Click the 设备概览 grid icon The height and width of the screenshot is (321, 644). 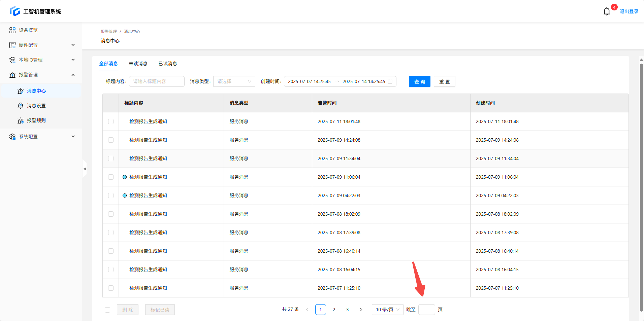coord(12,30)
